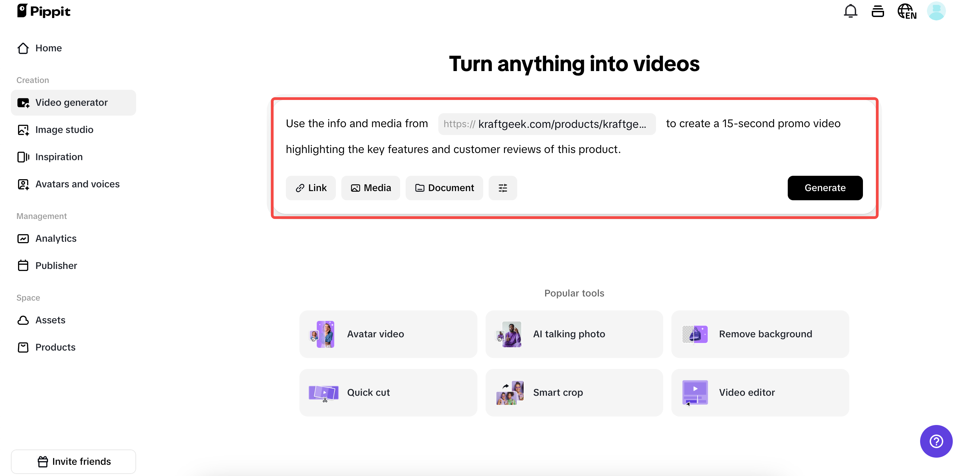Open the Inspiration section
Viewport: 980px width, 476px height.
click(x=59, y=157)
